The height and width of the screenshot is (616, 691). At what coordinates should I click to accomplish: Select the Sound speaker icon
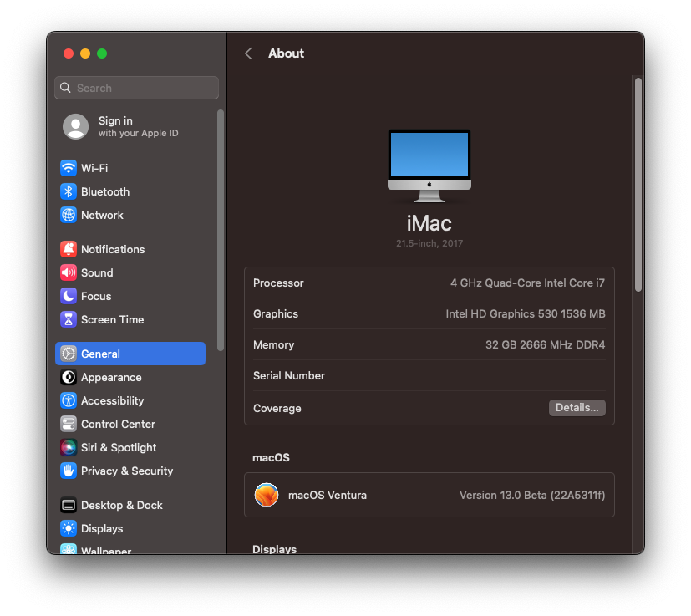click(69, 272)
